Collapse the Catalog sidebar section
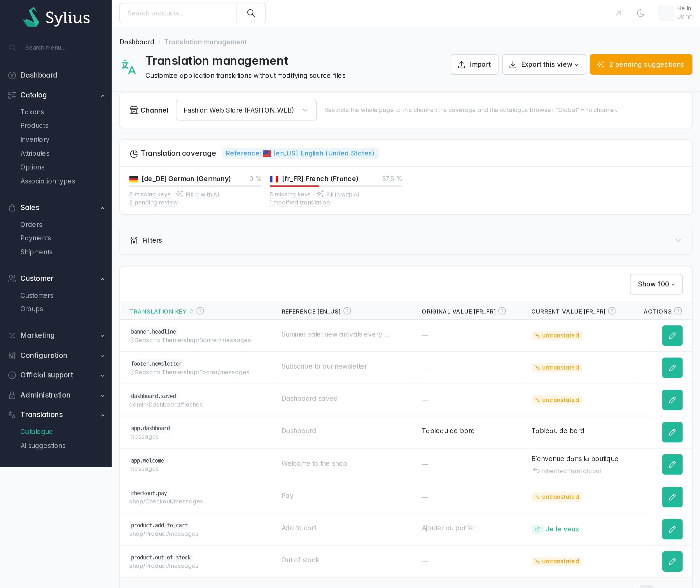Screen dimensions: 700x588 (56, 95)
